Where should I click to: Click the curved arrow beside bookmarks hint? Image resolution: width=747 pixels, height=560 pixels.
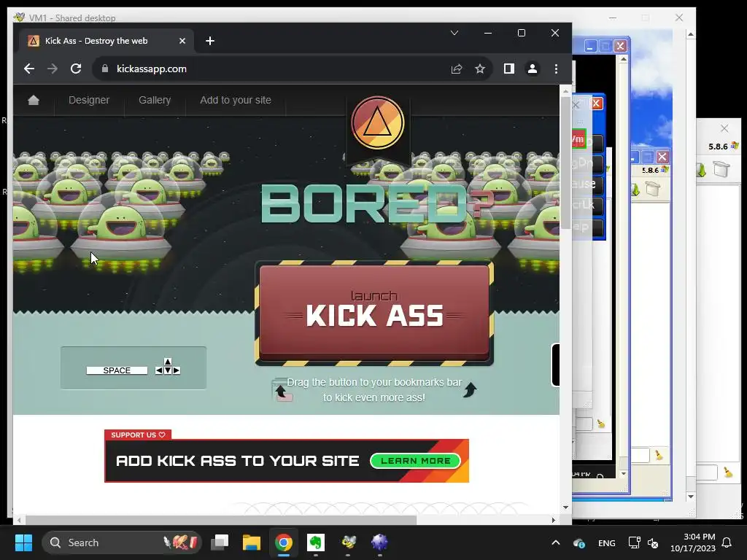tap(470, 389)
